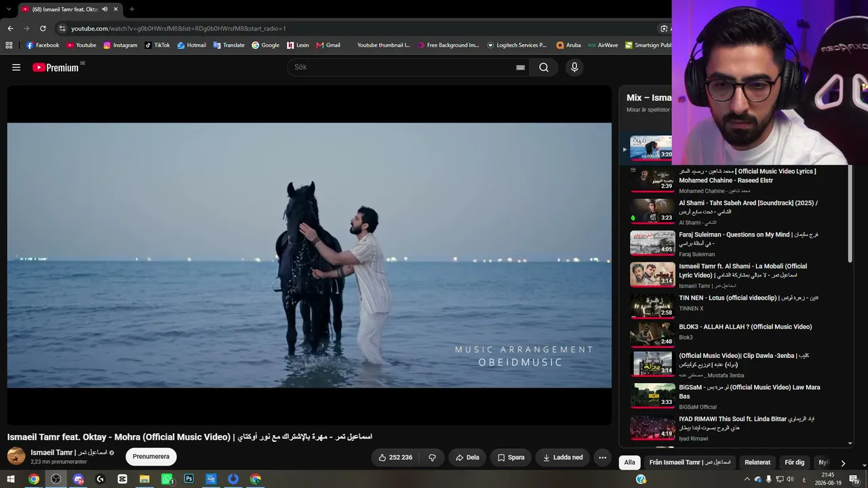The image size is (868, 488).
Task: Open WhatsApp from the taskbar
Action: [x=167, y=479]
